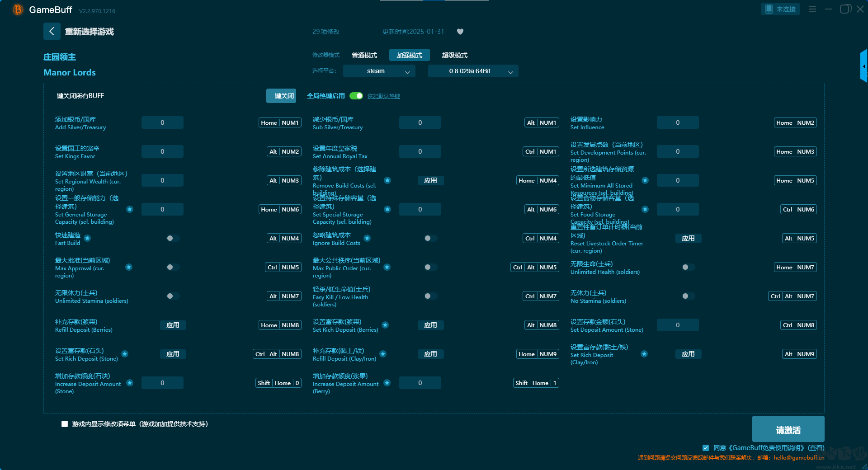Click the restore default hotkeys link
This screenshot has width=868, height=470.
click(x=384, y=96)
